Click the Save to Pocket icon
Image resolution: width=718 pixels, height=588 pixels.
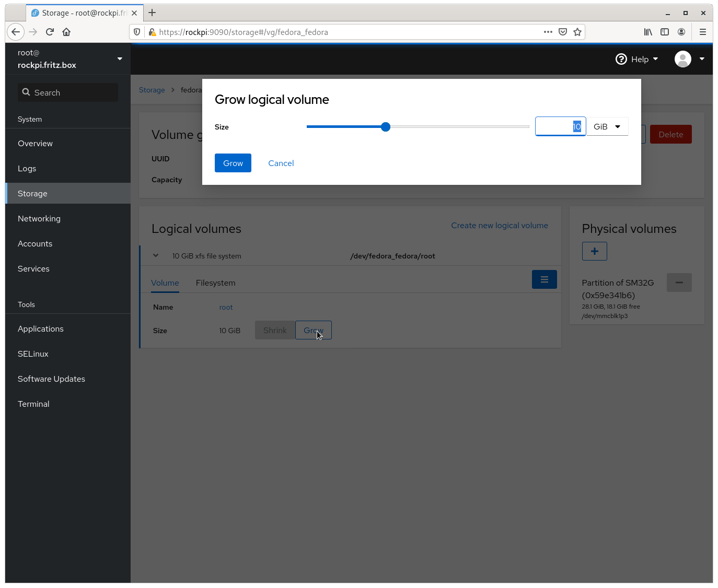click(x=563, y=32)
